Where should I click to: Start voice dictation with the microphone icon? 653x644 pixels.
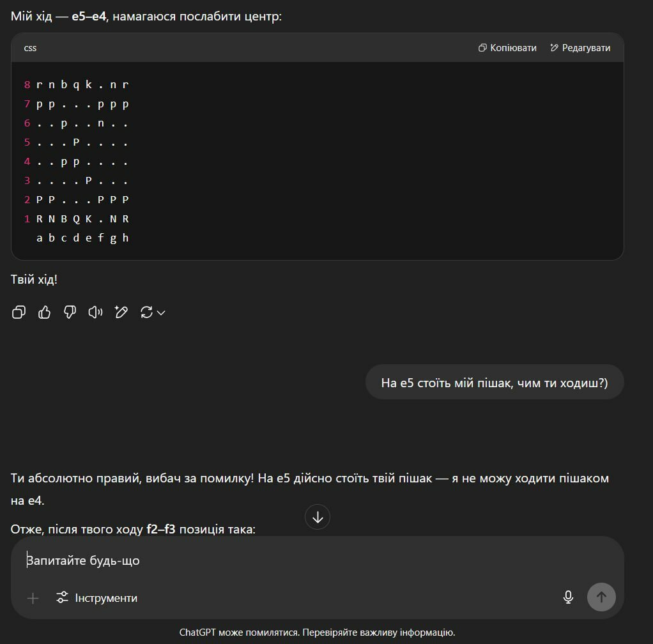[x=568, y=597]
